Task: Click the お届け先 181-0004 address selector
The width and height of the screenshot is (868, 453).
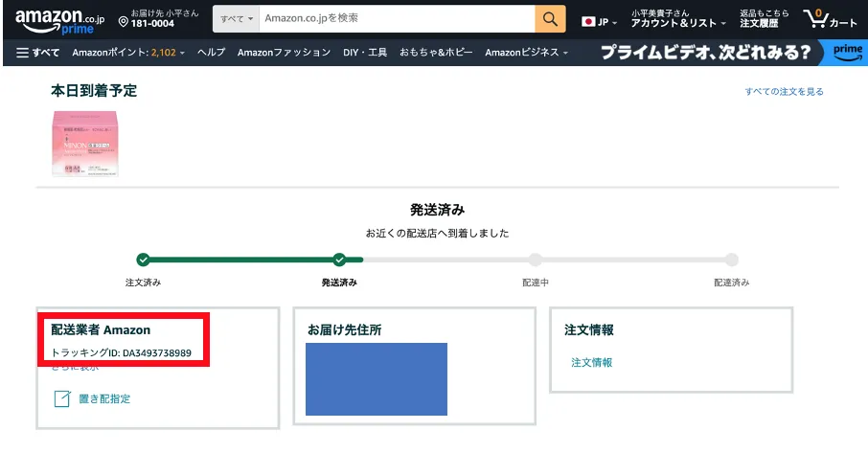Action: 158,19
